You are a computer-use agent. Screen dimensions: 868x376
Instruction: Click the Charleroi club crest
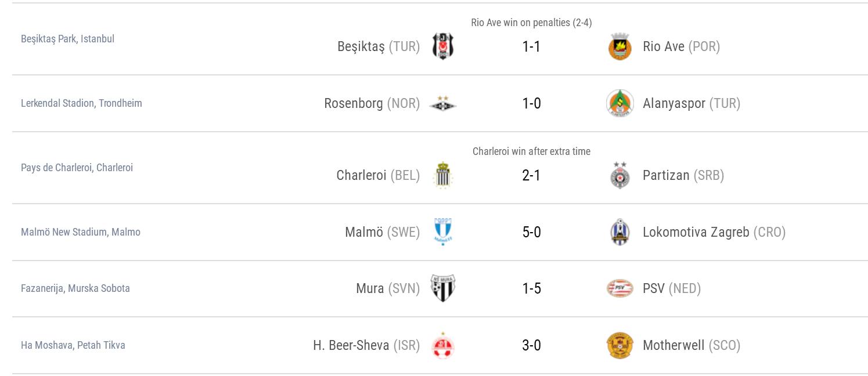[x=443, y=175]
